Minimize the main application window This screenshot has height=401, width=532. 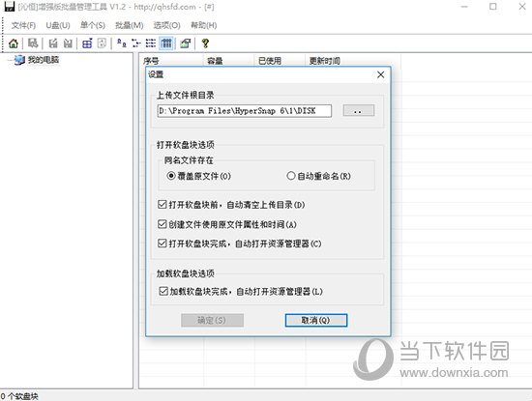tap(464, 7)
